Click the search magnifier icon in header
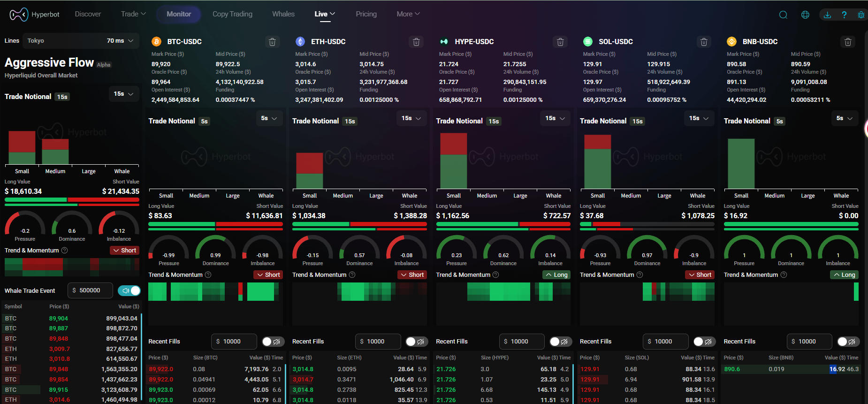 coord(783,15)
